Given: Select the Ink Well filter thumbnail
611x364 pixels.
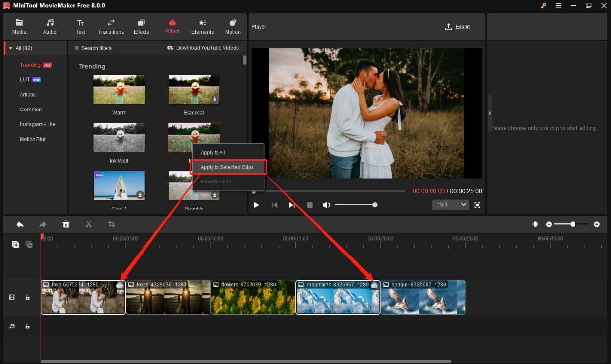Looking at the screenshot, I should (x=119, y=138).
